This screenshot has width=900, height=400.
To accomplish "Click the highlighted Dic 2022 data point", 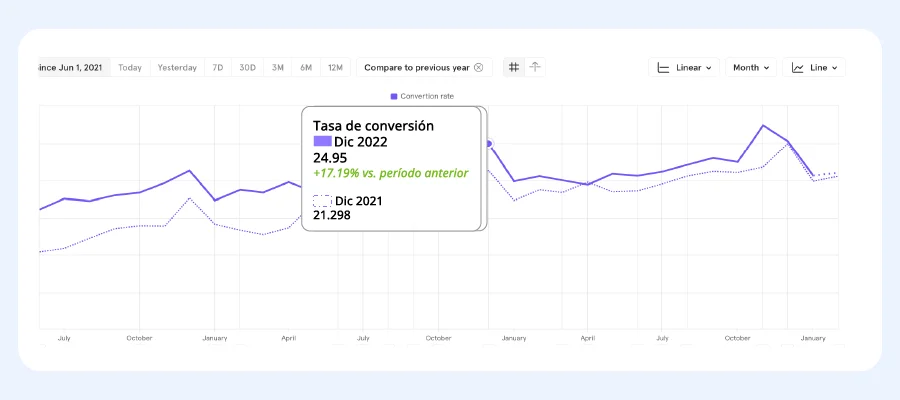I will tap(489, 144).
